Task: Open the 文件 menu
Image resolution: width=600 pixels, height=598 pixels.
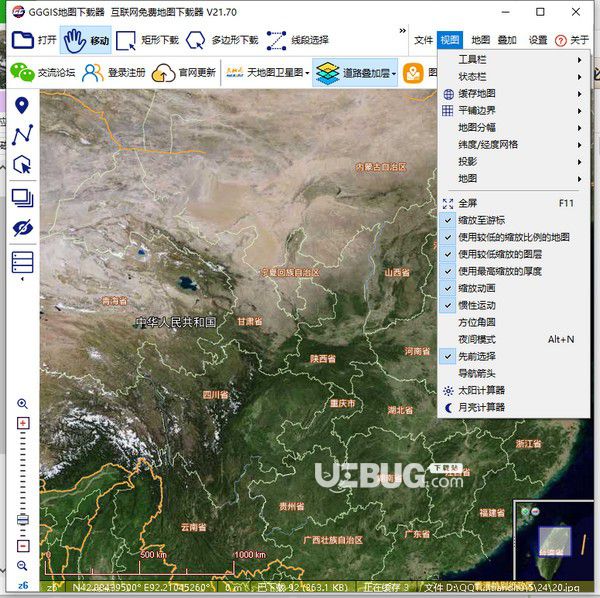Action: pos(423,40)
